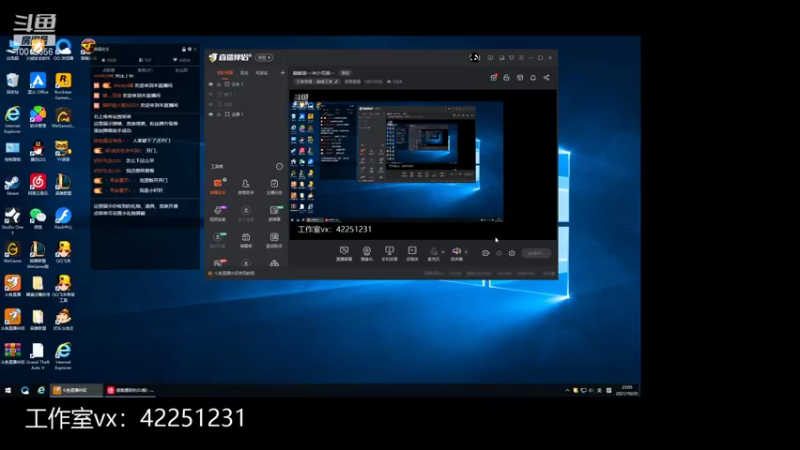
Task: Open the NetEase Cloud Music desktop shortcut
Action: (x=38, y=185)
